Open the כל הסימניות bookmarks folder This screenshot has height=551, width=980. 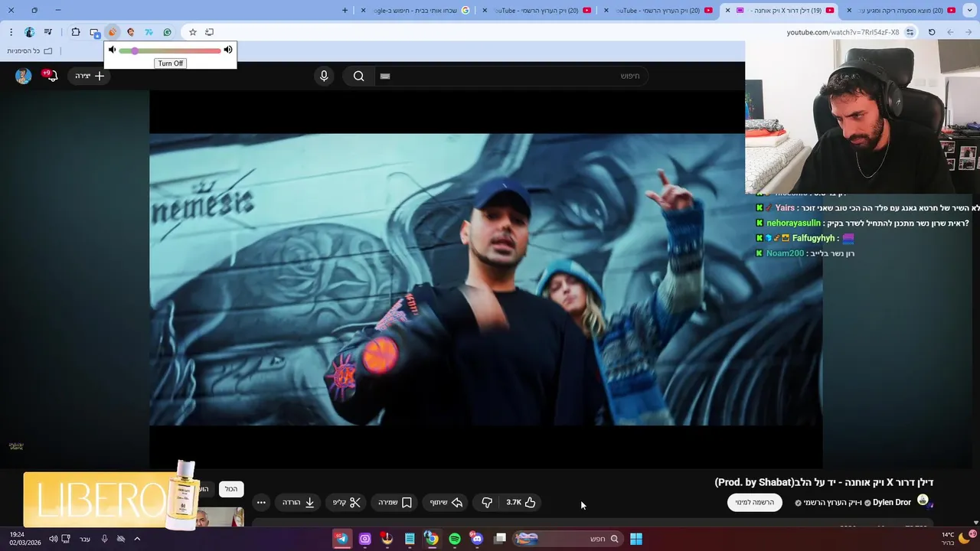30,51
